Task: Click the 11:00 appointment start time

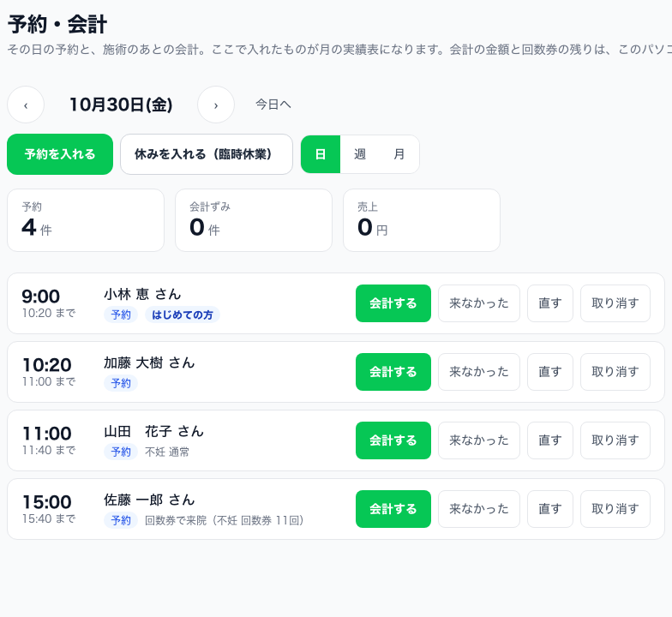Action: [46, 434]
